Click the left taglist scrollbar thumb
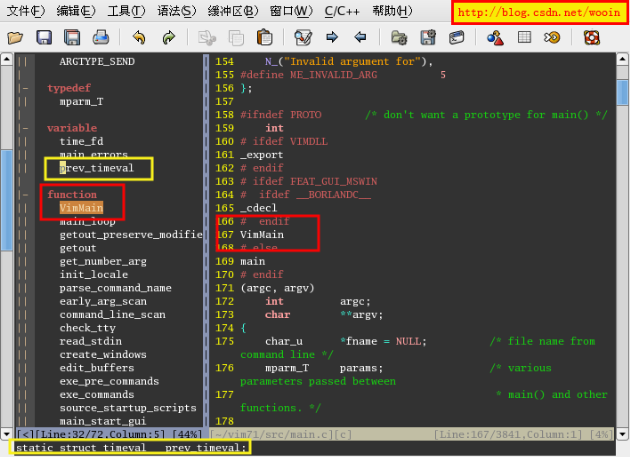The image size is (630, 457). [x=6, y=200]
